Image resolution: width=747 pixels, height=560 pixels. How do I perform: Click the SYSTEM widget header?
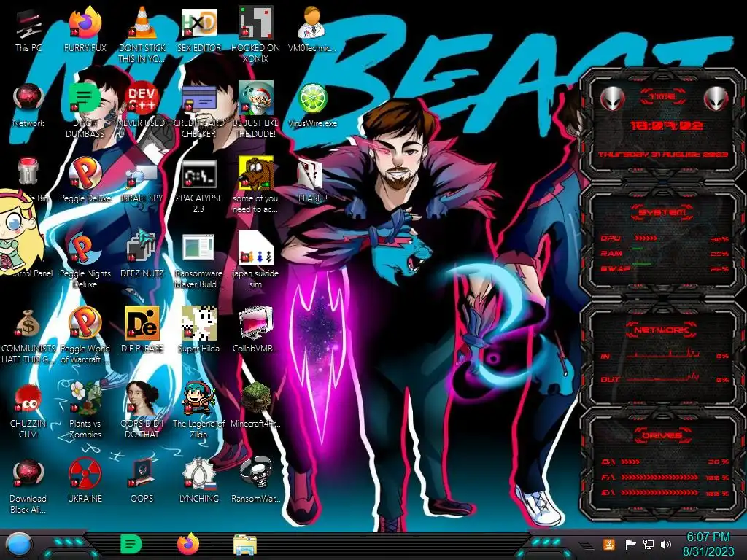point(662,212)
